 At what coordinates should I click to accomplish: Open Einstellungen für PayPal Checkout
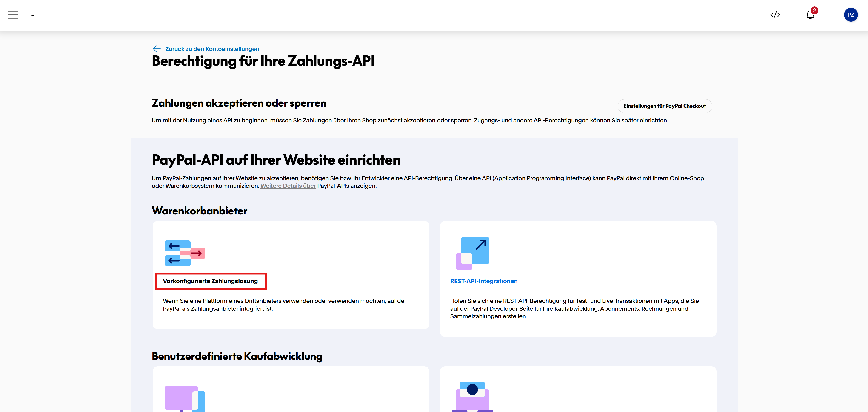pos(665,106)
